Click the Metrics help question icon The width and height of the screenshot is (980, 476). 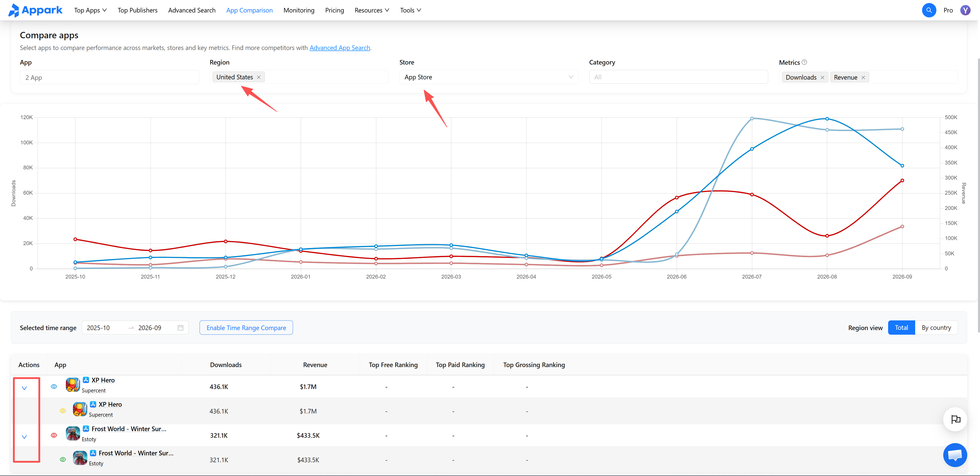tap(804, 62)
